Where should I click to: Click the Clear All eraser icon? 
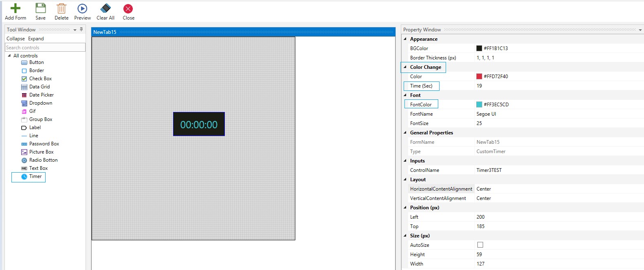coord(106,9)
